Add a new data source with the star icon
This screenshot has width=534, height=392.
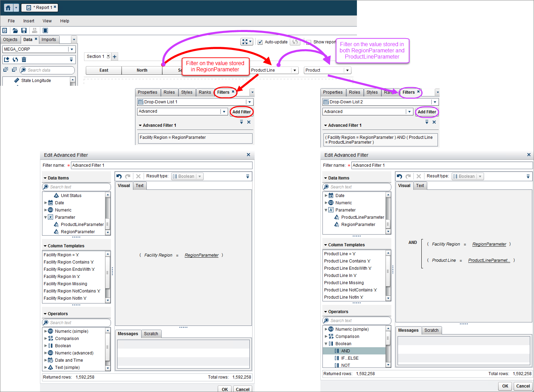pyautogui.click(x=6, y=59)
